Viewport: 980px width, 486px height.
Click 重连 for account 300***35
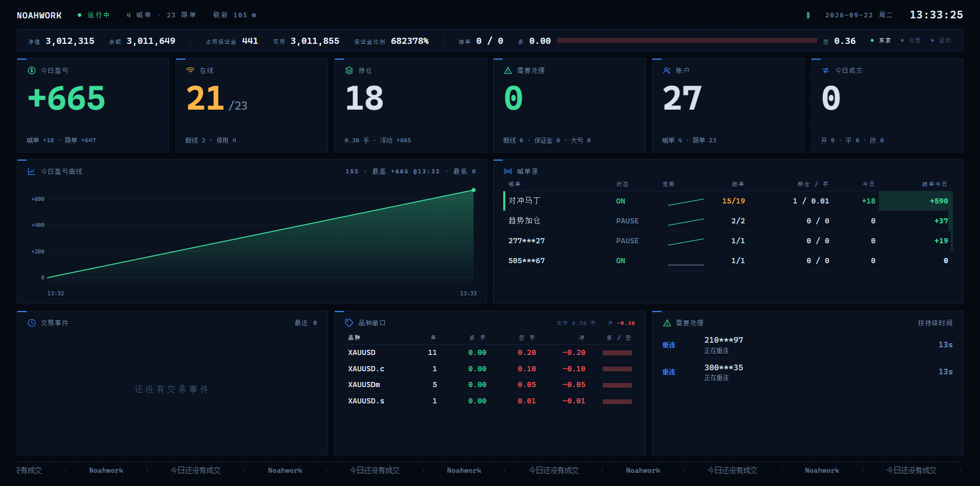coord(669,372)
